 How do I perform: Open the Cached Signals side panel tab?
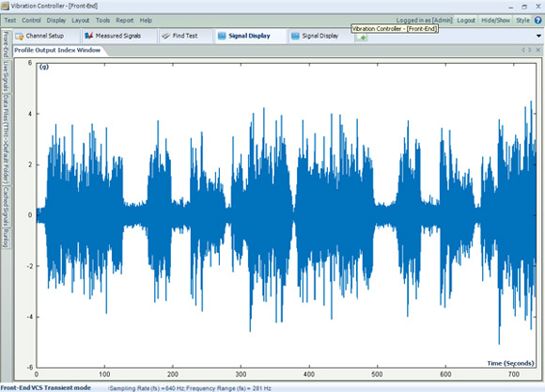point(6,206)
